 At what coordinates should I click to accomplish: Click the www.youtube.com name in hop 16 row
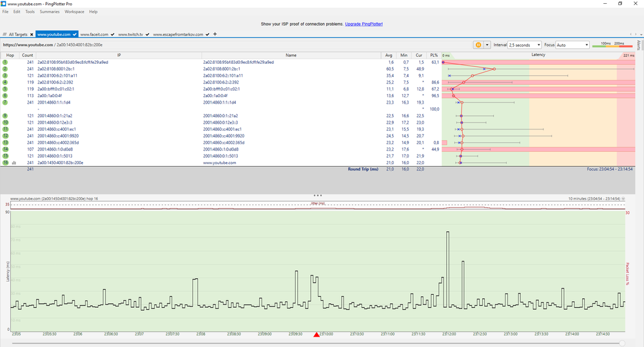tap(219, 163)
